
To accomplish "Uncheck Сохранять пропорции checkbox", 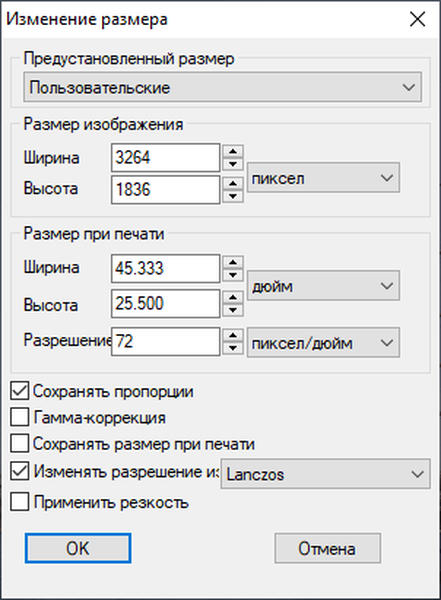I will [x=20, y=391].
